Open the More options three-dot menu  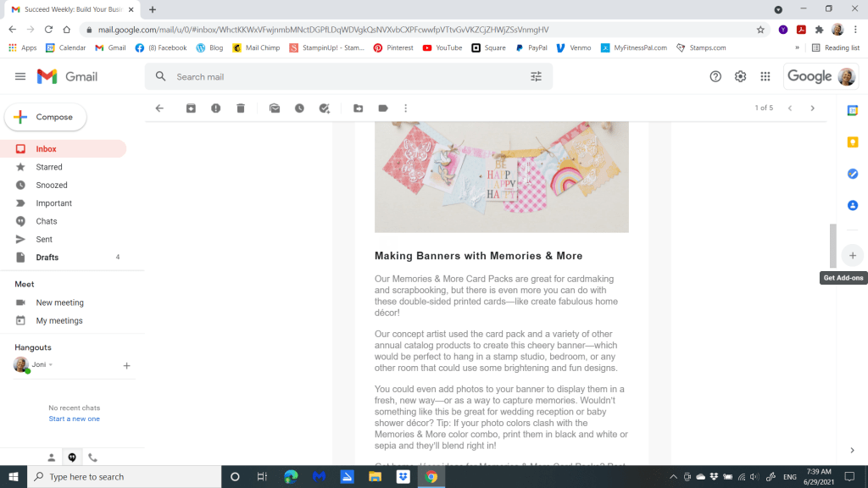click(x=406, y=108)
